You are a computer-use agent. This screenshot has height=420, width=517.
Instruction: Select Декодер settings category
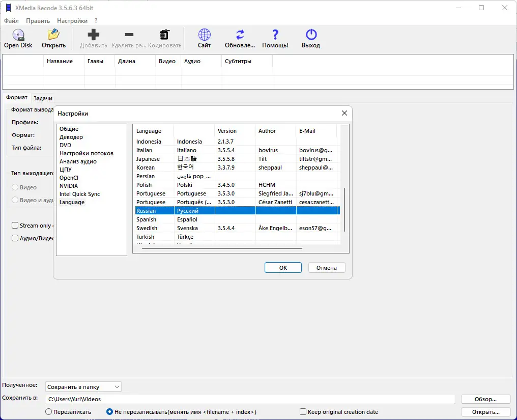[71, 137]
